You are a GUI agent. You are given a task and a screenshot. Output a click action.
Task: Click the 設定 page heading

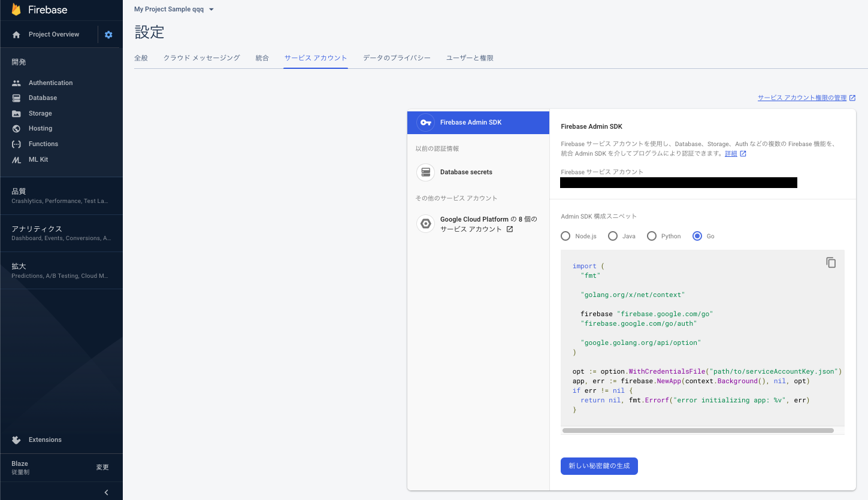(x=149, y=32)
